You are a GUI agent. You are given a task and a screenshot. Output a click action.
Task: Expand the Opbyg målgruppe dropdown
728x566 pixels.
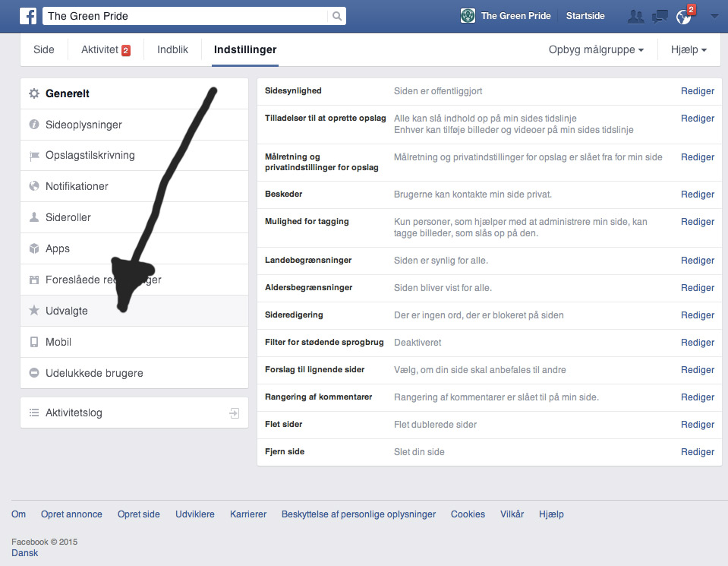click(596, 50)
